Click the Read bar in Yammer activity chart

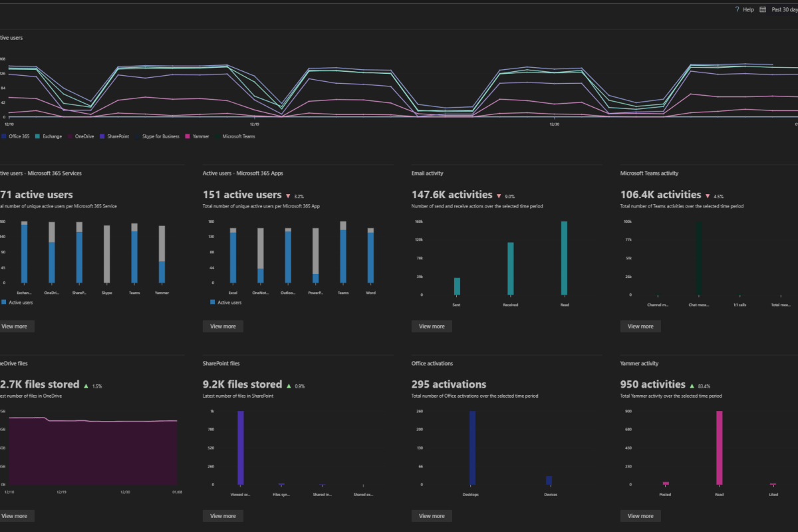point(719,448)
